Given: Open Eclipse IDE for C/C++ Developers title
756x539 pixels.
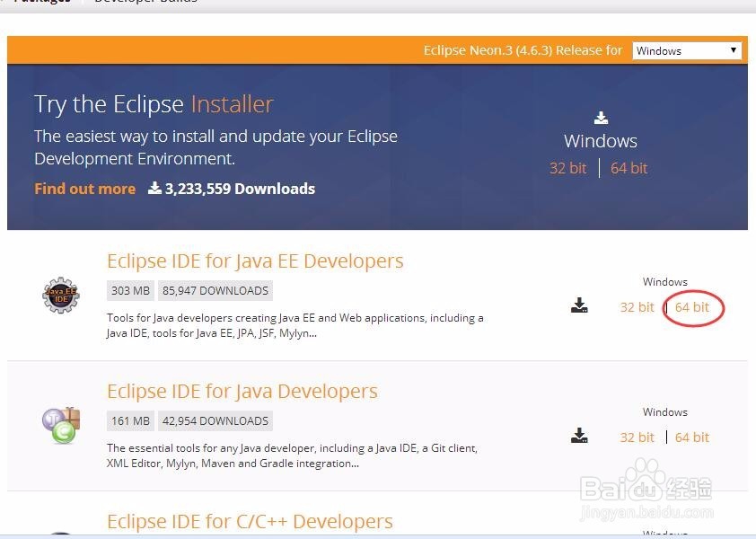Looking at the screenshot, I should 250,522.
